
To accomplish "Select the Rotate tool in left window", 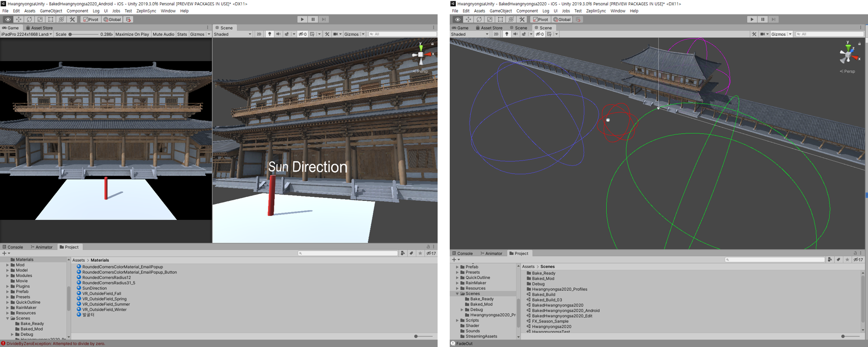I will (x=29, y=19).
